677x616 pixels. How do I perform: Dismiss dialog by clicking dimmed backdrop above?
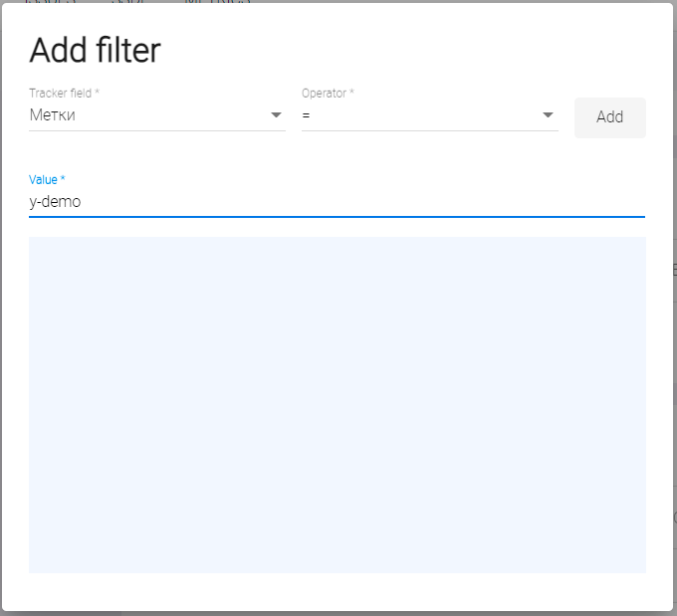[x=398, y=1]
